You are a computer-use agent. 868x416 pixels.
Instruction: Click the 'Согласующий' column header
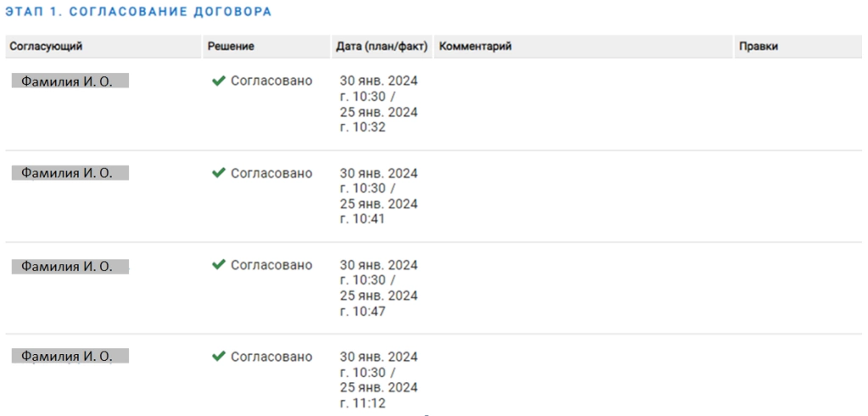click(x=46, y=47)
